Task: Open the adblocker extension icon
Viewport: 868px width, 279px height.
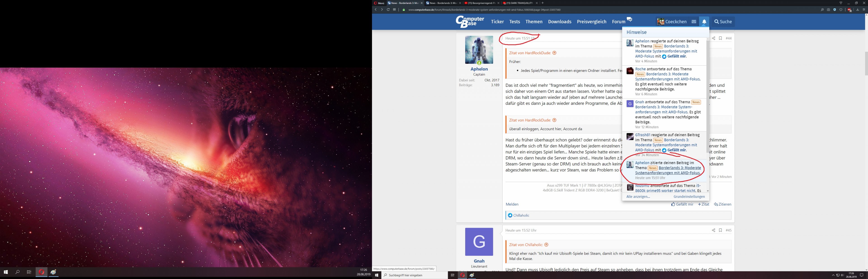Action: click(849, 10)
